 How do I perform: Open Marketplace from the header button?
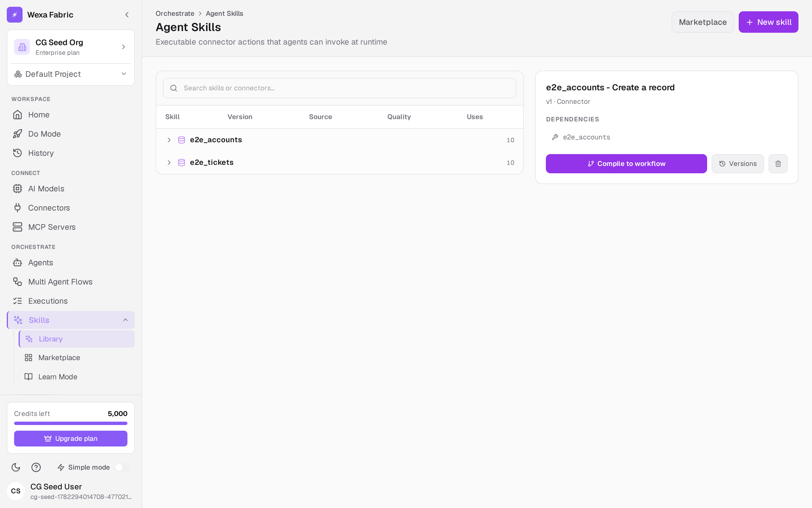tap(703, 22)
